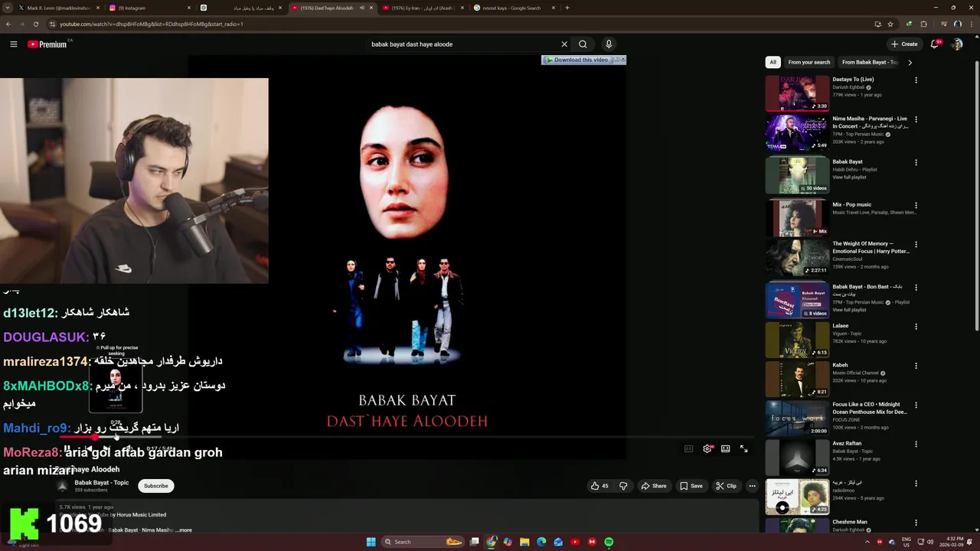980x551 pixels.
Task: Go to the YouTube Premium home logo
Action: tap(47, 44)
